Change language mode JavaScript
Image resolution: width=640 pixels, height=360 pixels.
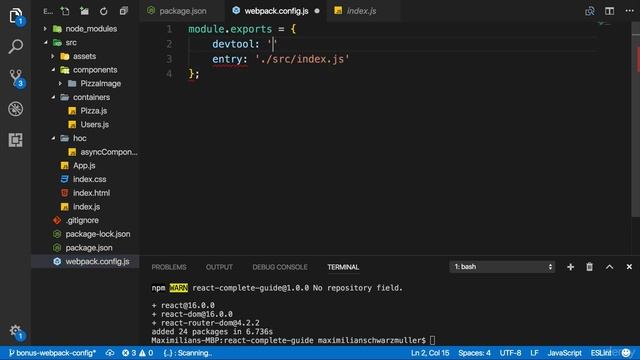pyautogui.click(x=564, y=353)
